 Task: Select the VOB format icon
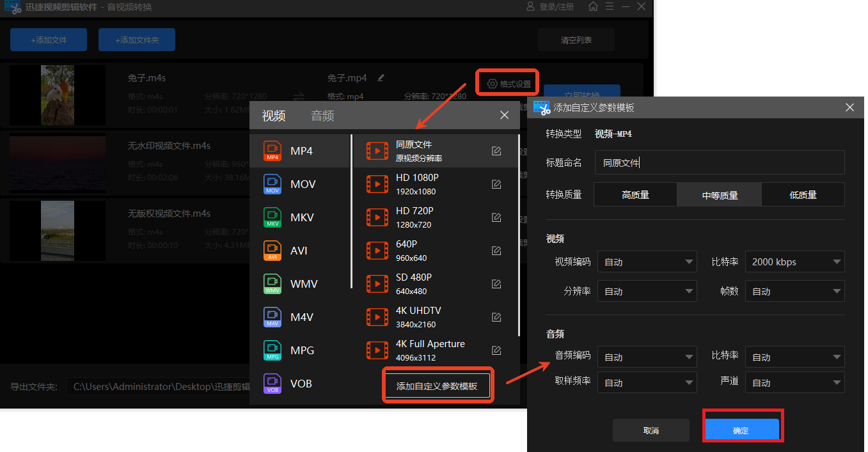click(x=272, y=383)
